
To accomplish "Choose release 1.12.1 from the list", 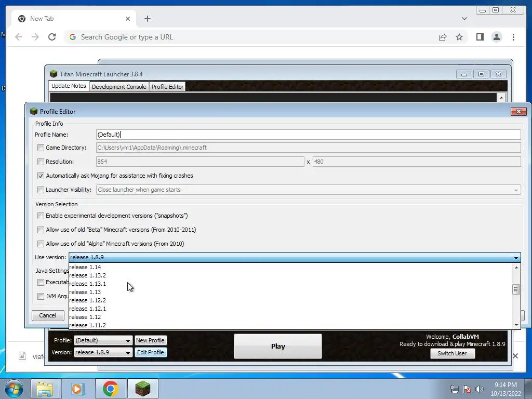I will pyautogui.click(x=290, y=309).
